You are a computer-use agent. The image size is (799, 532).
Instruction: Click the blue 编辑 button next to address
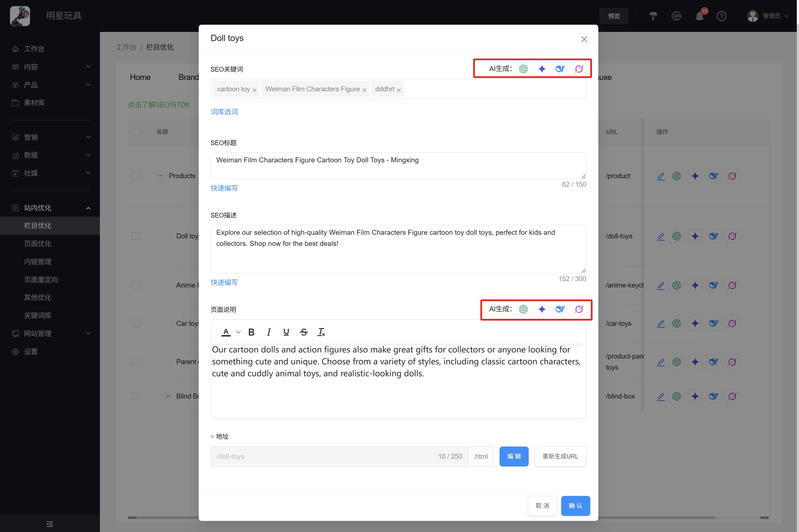click(x=514, y=456)
